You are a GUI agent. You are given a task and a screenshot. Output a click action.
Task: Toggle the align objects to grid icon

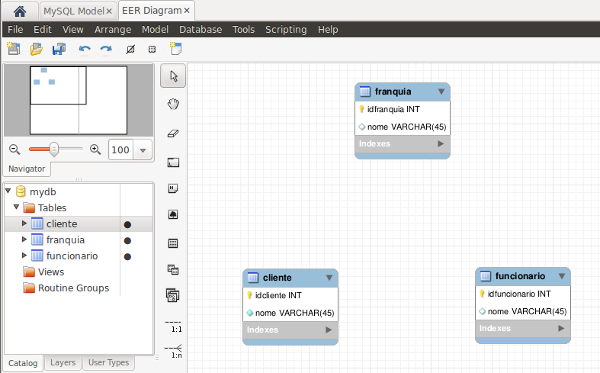(x=152, y=49)
